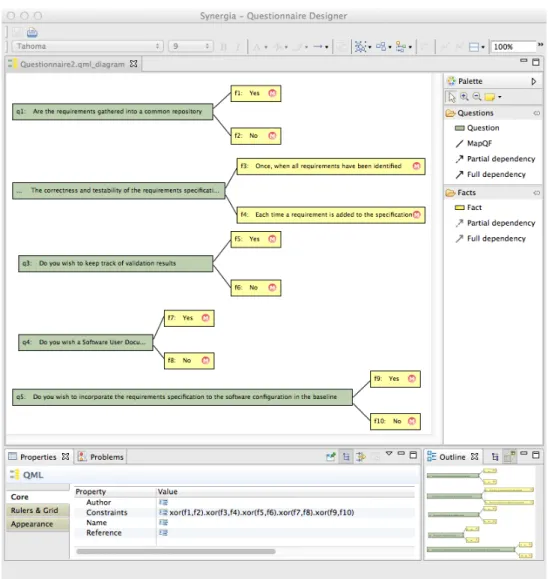Select the Core properties section
Screen dimensions: 549x579
38,497
